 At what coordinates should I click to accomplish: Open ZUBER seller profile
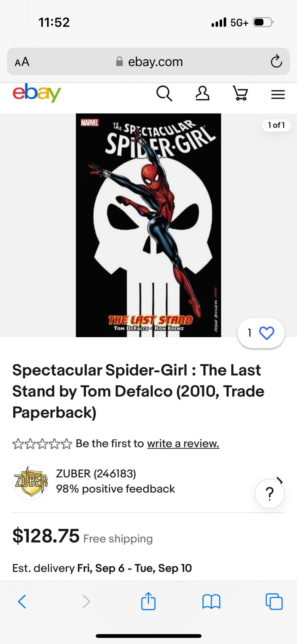[96, 474]
